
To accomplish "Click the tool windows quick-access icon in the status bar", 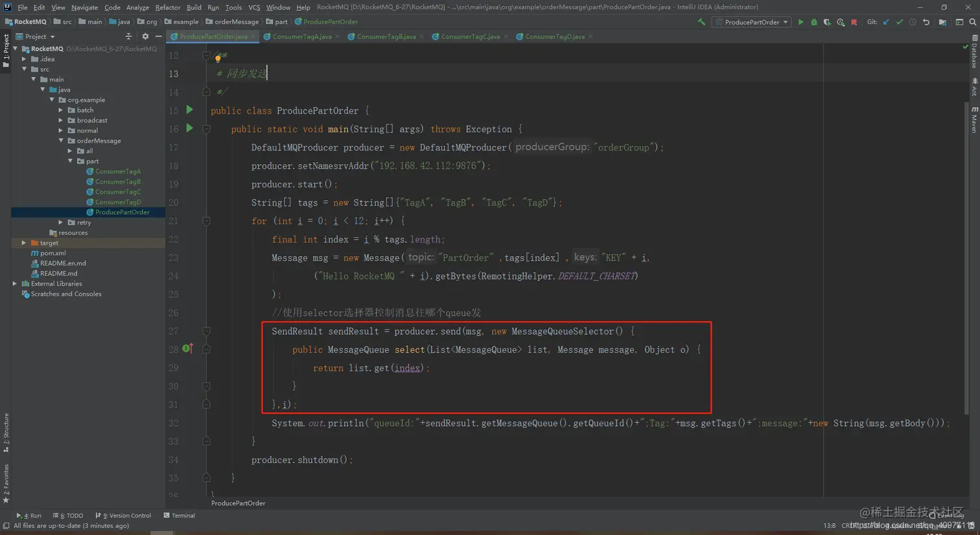I will pos(6,526).
